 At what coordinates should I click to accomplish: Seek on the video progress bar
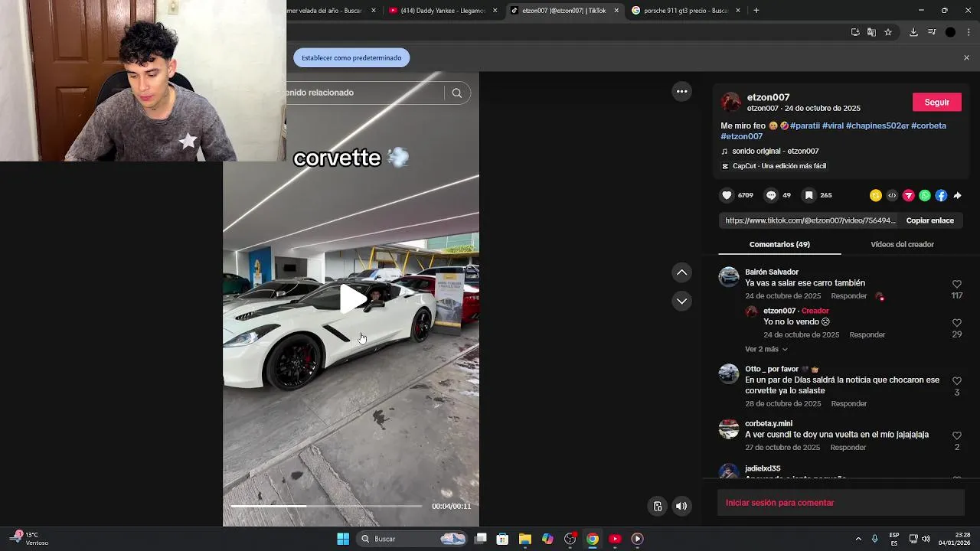click(326, 506)
